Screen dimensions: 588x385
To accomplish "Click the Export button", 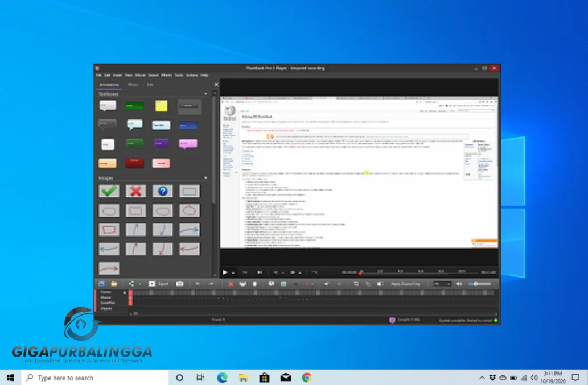I will [x=159, y=284].
